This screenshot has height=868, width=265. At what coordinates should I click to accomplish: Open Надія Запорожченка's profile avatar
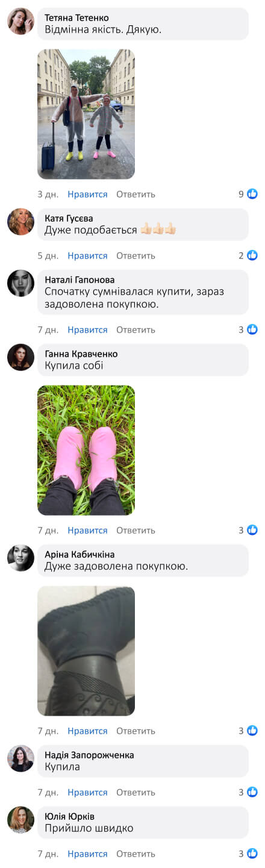tap(20, 758)
